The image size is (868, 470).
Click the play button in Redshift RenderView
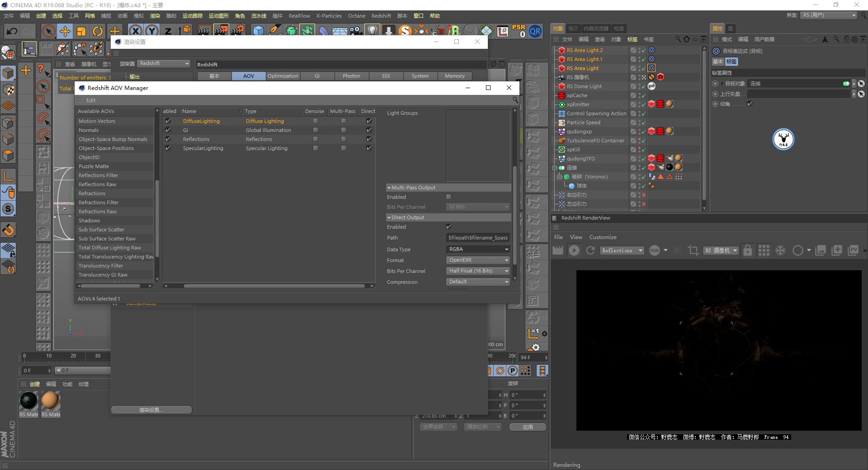[x=574, y=250]
